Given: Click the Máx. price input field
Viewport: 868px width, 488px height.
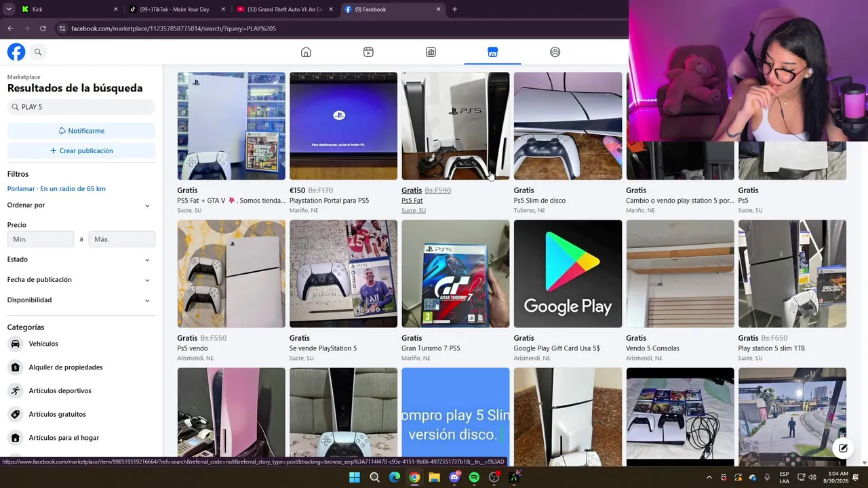Looking at the screenshot, I should point(122,239).
